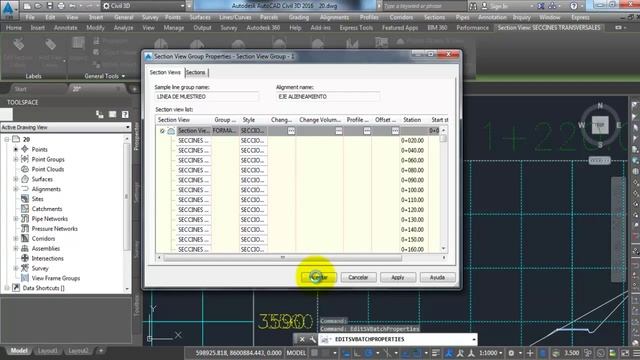Screen dimensions: 640x360
Task: Open the Corridors menu in menu bar
Action: pos(401,18)
